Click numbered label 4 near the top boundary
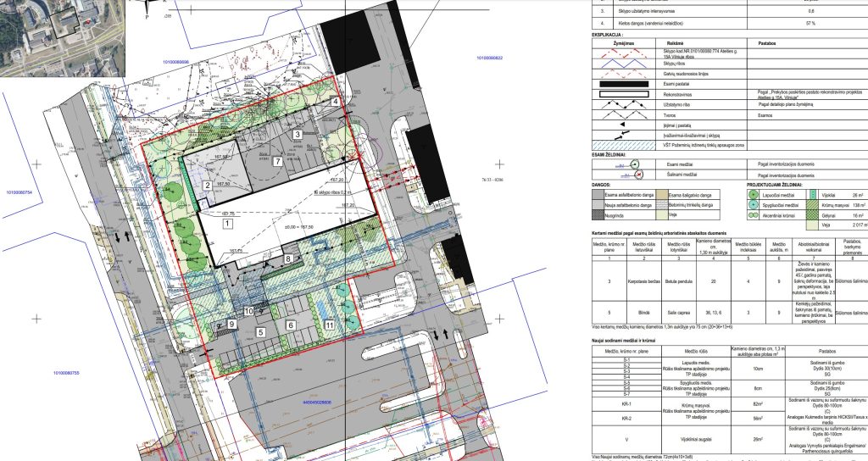 click(336, 102)
